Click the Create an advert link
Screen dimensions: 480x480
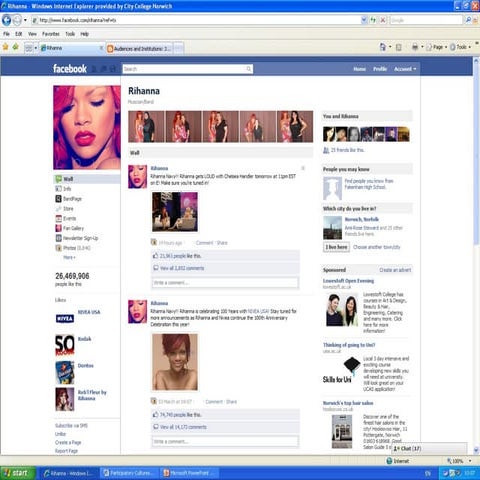click(395, 270)
